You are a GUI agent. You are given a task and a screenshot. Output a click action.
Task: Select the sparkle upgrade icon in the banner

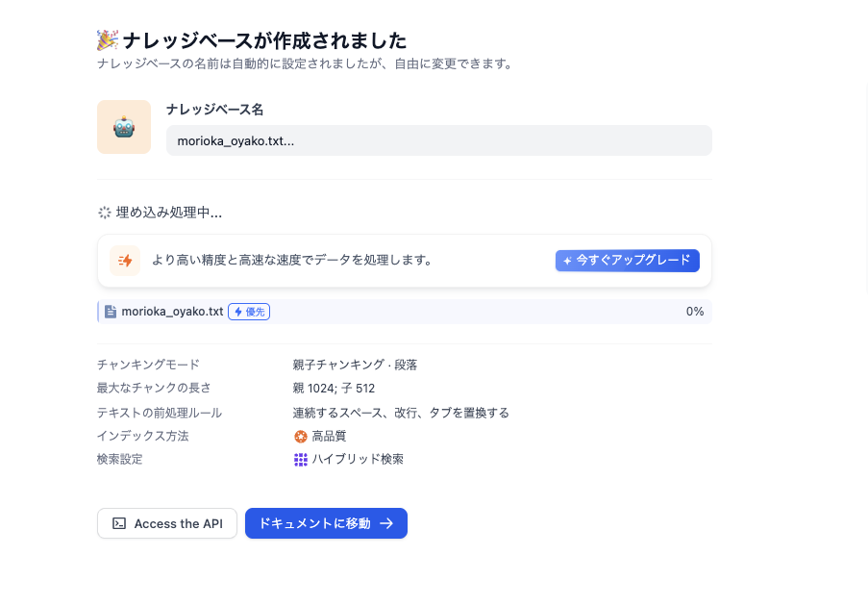pyautogui.click(x=125, y=261)
